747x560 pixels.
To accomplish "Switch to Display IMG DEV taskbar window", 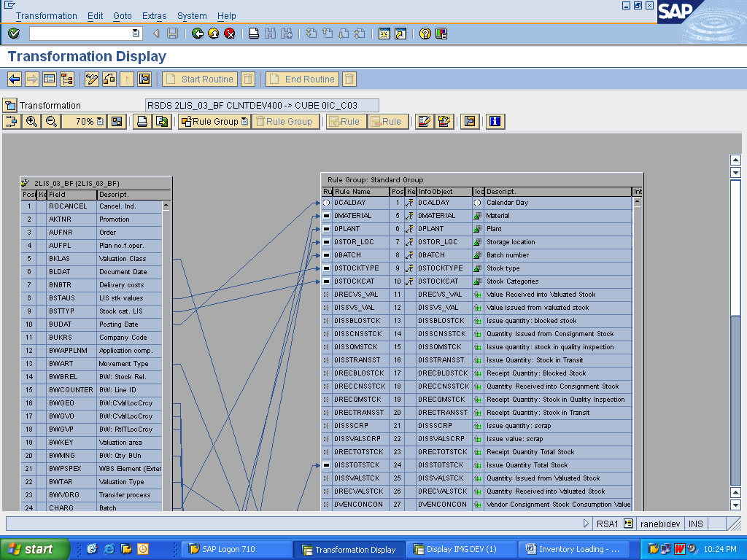I will [x=462, y=549].
